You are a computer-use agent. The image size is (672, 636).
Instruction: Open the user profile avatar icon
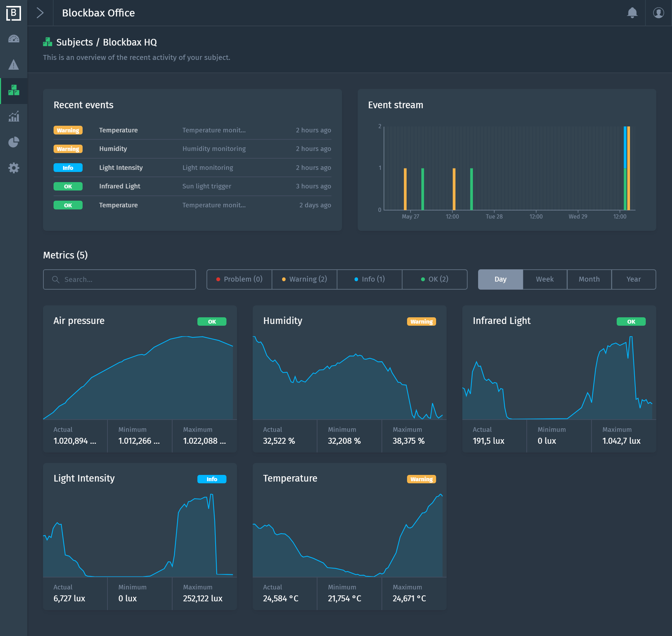(658, 13)
